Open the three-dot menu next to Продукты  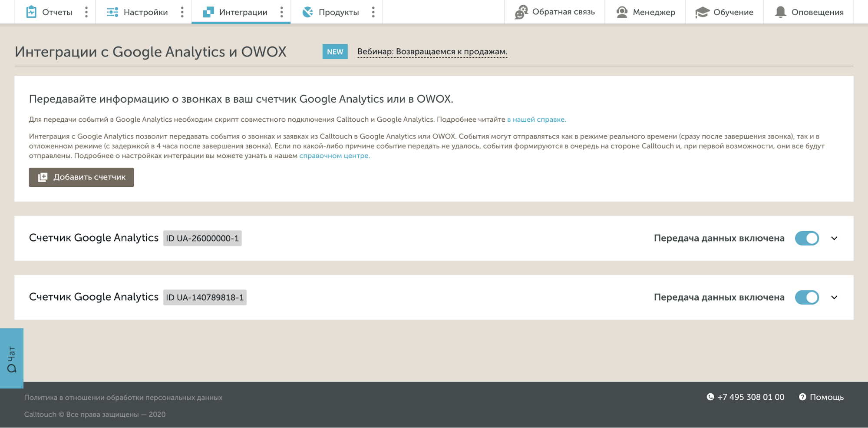[373, 12]
